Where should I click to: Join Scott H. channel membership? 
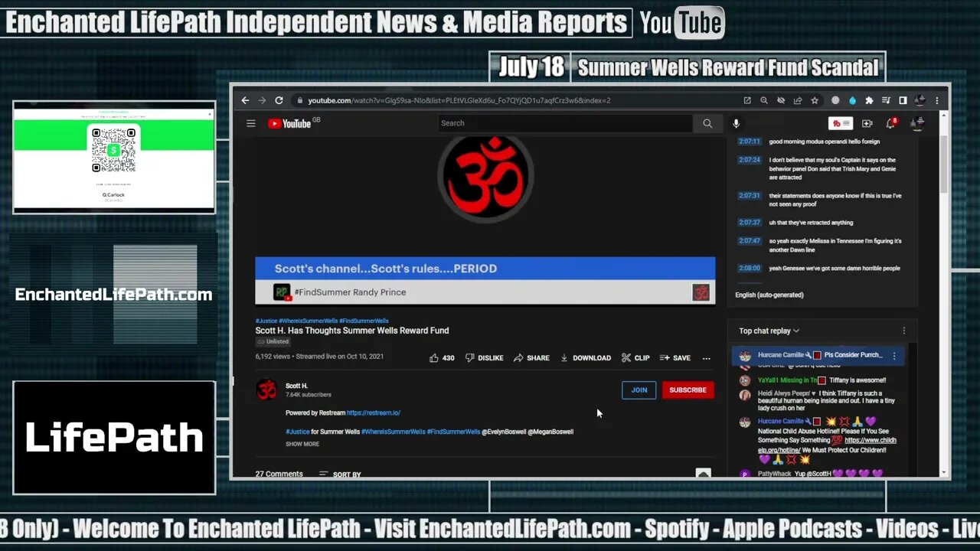(639, 390)
